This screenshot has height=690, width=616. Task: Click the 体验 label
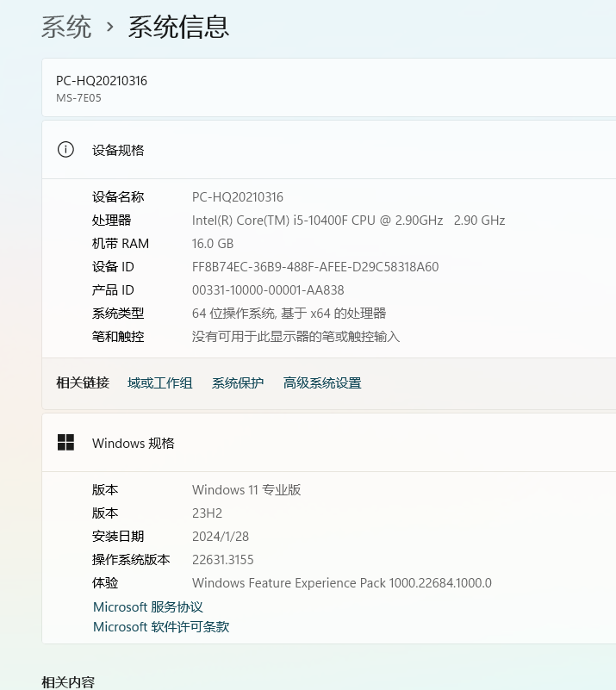(x=105, y=582)
